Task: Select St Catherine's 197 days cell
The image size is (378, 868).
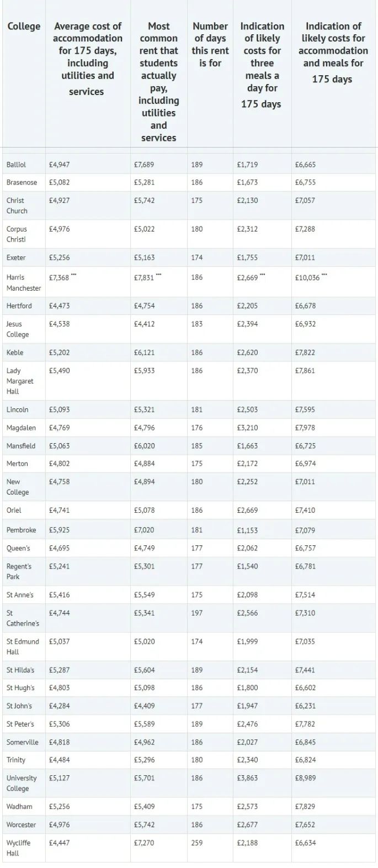Action: pos(197,613)
